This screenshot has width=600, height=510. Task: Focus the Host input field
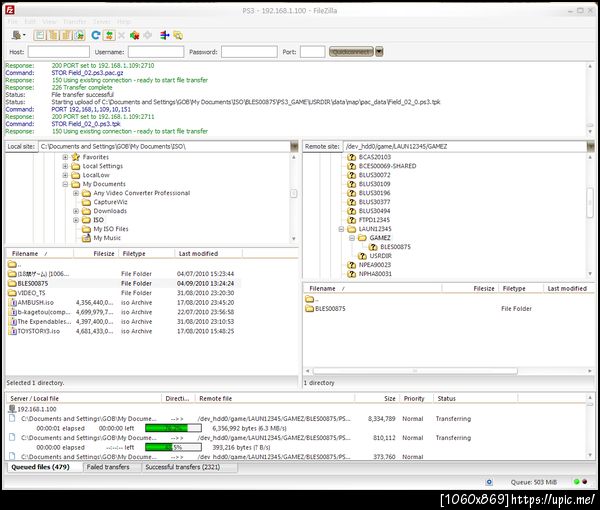[x=59, y=52]
